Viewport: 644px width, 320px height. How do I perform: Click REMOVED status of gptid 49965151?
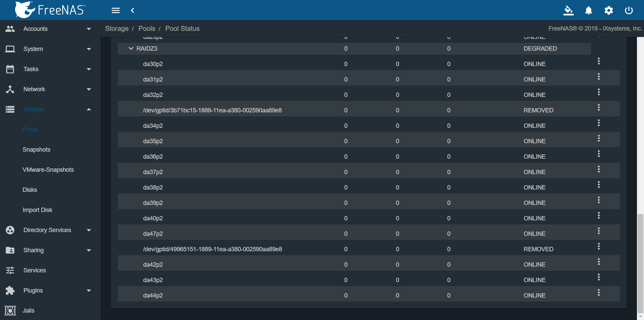(x=539, y=249)
